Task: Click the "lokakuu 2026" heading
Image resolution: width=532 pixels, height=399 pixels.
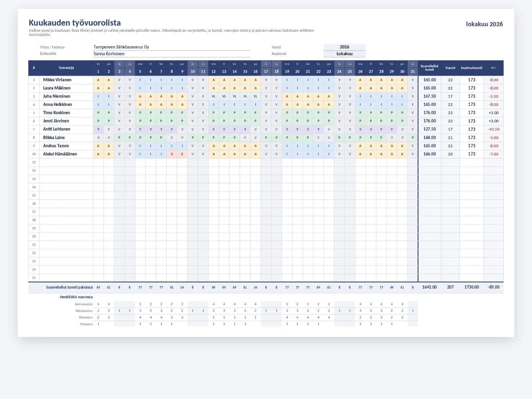Action: 484,24
